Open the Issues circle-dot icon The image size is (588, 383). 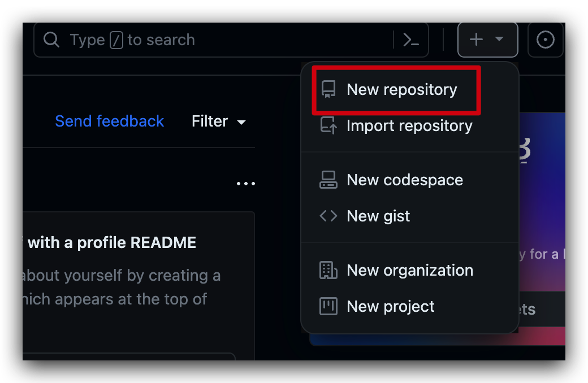pos(545,40)
